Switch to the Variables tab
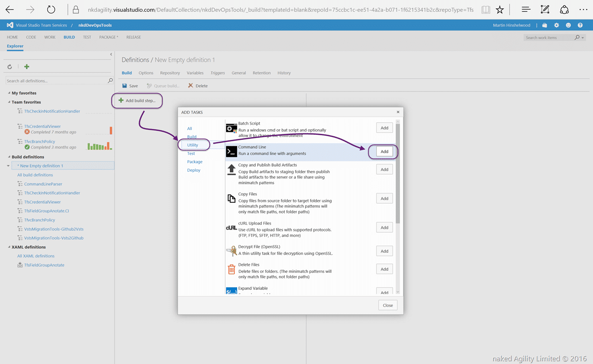The width and height of the screenshot is (593, 364). click(x=195, y=73)
